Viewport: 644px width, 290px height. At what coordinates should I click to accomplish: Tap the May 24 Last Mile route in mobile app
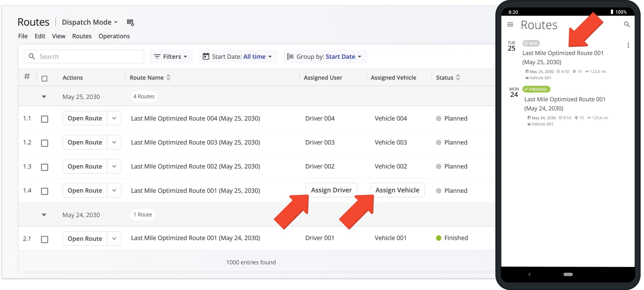click(565, 104)
